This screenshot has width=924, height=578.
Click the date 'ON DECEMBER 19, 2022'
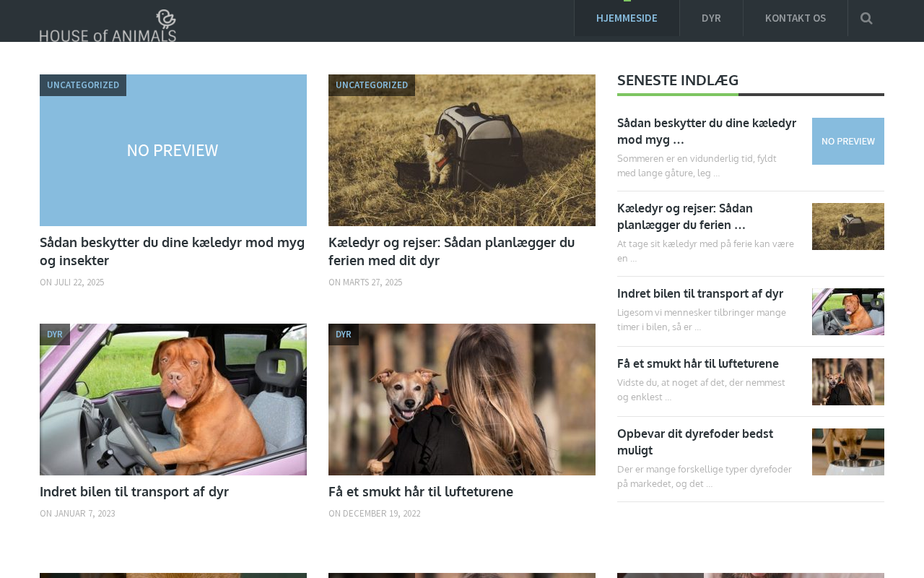click(x=375, y=514)
